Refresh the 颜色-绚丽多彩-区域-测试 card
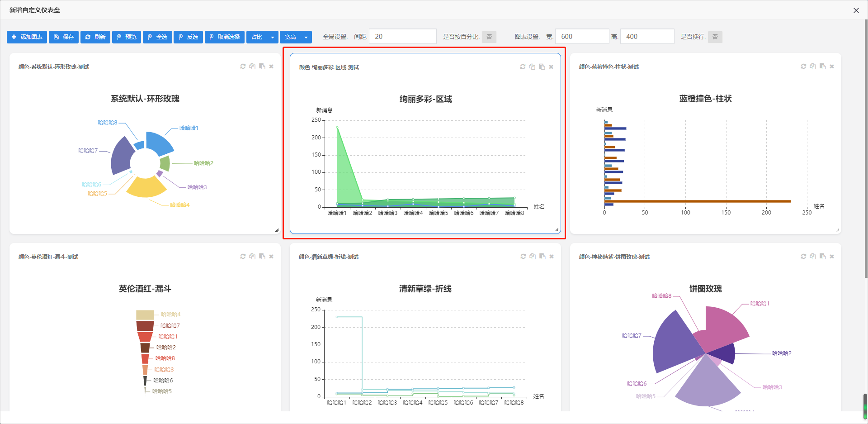 [523, 67]
